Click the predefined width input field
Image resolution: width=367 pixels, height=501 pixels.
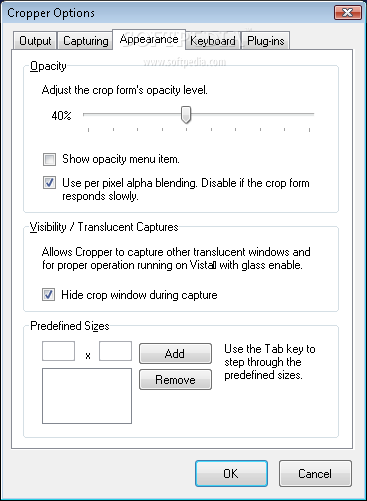coord(58,351)
